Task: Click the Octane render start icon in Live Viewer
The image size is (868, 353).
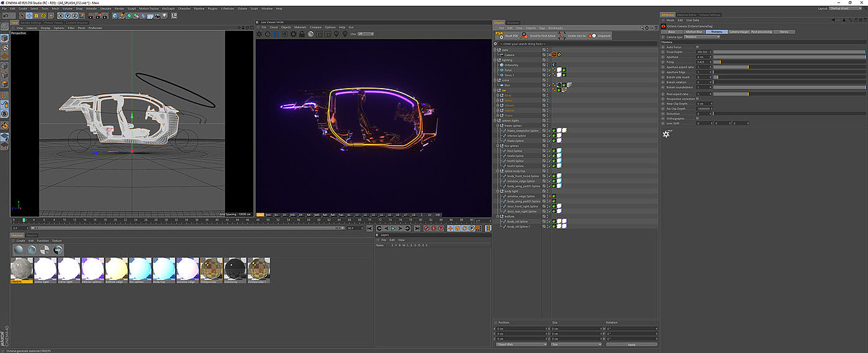Action: 260,34
